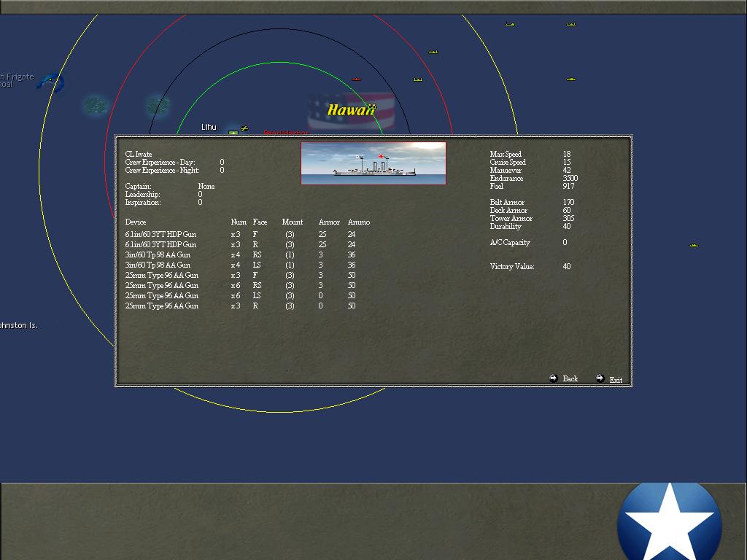The width and height of the screenshot is (747, 560).
Task: Click the Durability label
Action: point(506,227)
